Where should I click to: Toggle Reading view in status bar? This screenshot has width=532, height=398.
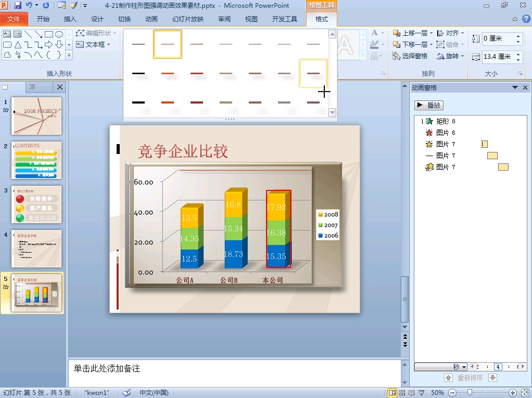[x=410, y=393]
